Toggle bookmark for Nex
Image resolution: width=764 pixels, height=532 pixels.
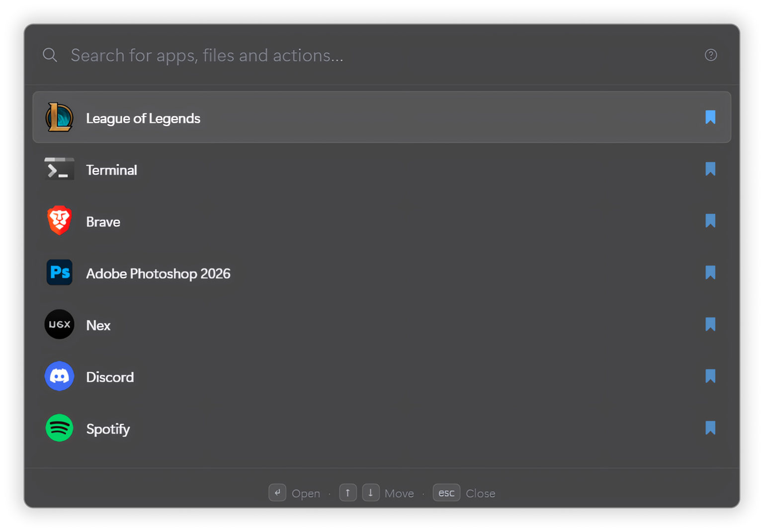710,324
